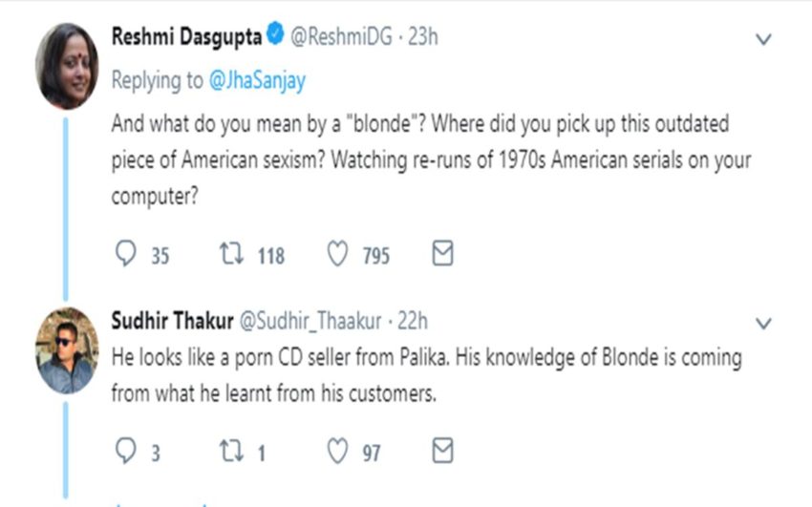This screenshot has width=812, height=507.
Task: Expand options menu on Sudhir Thakur's tweet
Action: coord(763,324)
